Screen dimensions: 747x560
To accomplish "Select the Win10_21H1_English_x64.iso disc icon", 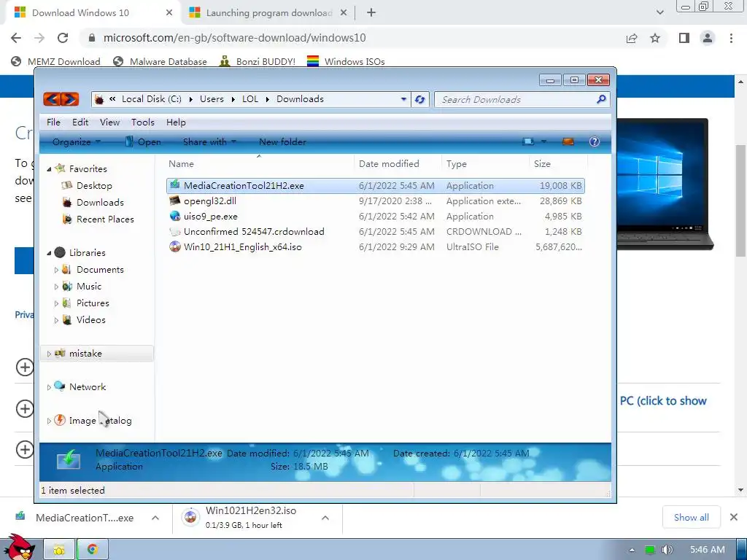I will 175,246.
